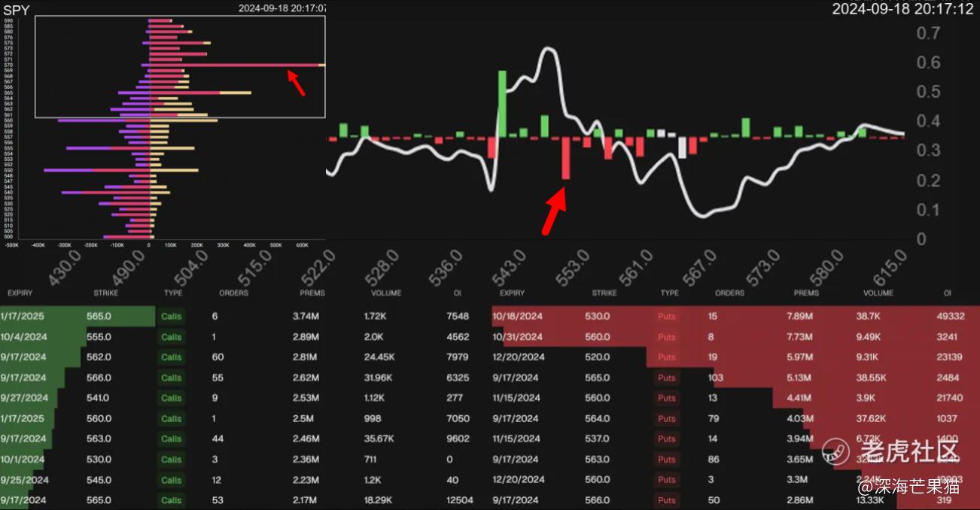The image size is (980, 510).
Task: Select the 3.74M calls premium cell
Action: pos(306,317)
